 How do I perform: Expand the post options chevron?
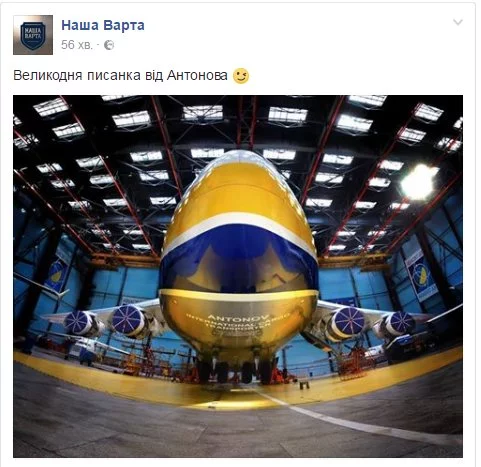[x=458, y=22]
